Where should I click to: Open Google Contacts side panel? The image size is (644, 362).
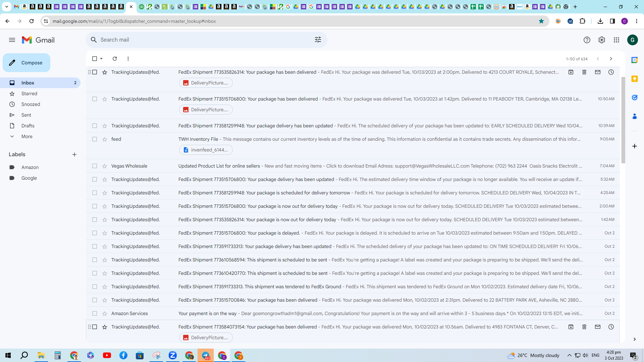coord(634,116)
